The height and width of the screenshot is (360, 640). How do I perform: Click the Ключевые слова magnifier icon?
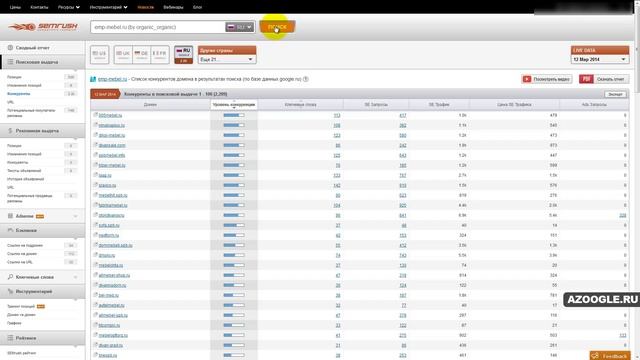pos(10,277)
